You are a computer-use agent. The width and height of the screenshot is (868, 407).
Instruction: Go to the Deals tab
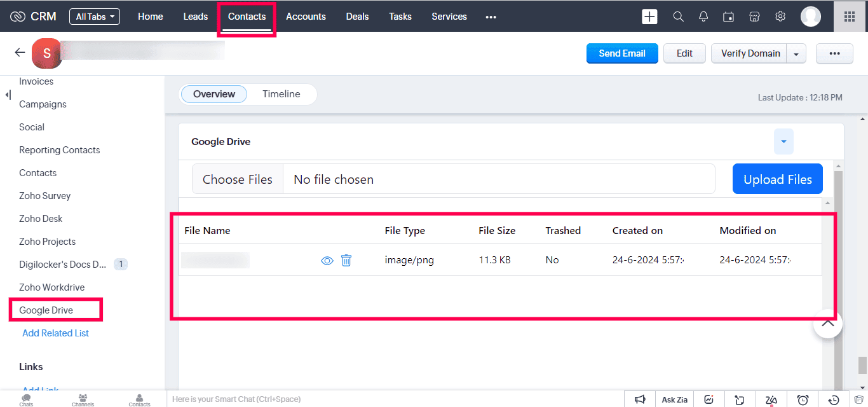click(x=357, y=17)
